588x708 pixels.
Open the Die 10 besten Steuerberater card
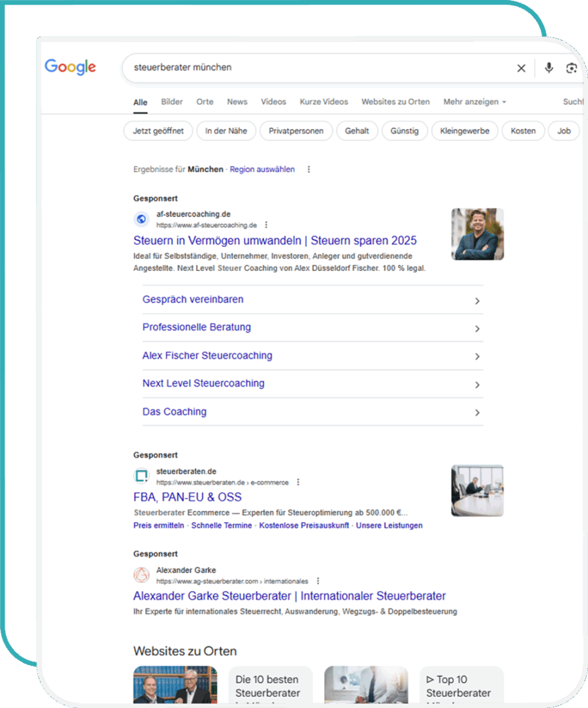pyautogui.click(x=270, y=685)
